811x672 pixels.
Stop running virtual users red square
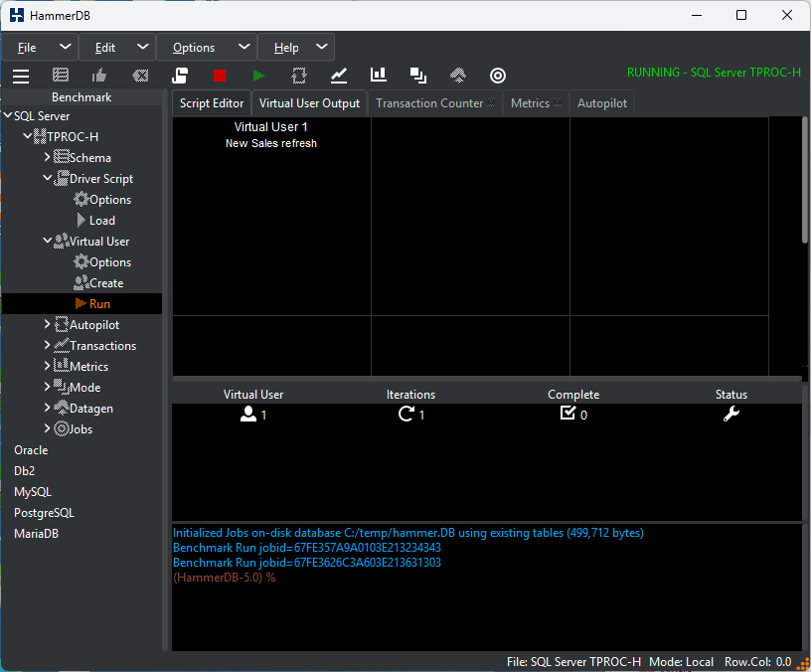(220, 76)
